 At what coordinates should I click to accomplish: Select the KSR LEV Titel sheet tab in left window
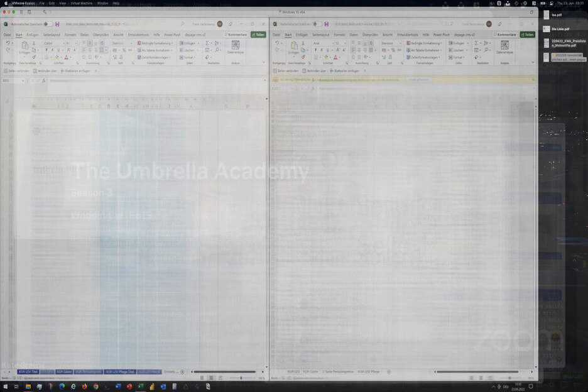[x=28, y=372]
